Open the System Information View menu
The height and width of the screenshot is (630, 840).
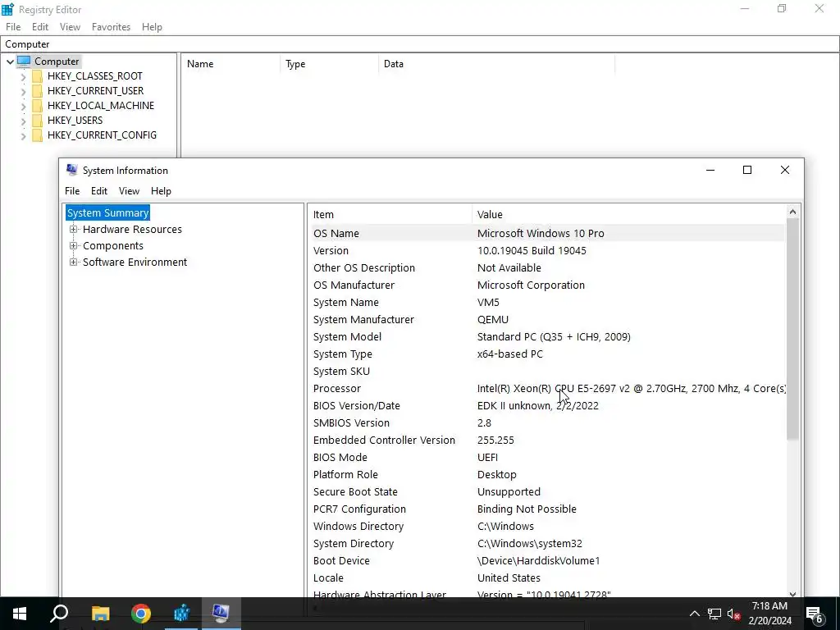pos(129,190)
